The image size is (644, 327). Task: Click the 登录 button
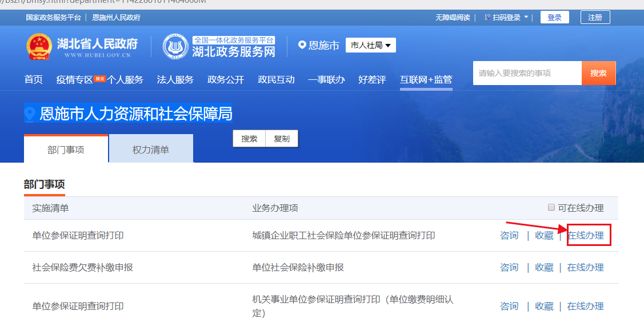click(554, 18)
